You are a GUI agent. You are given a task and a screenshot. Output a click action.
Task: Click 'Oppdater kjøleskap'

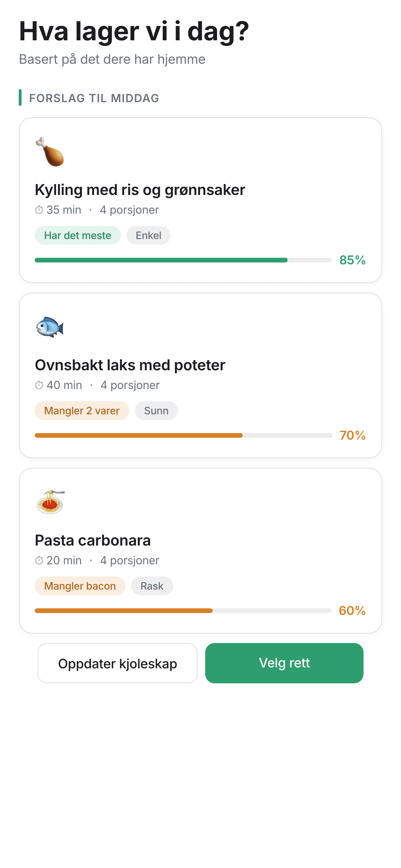(117, 663)
